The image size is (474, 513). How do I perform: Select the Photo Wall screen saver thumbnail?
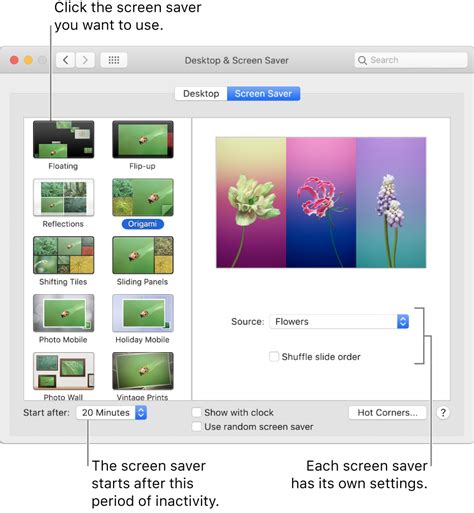point(63,371)
